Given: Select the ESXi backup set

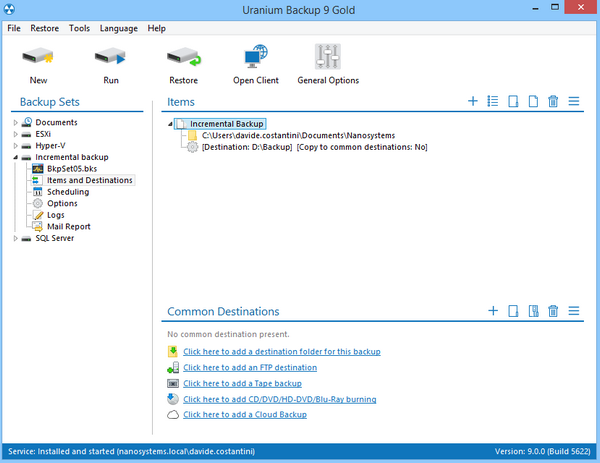Looking at the screenshot, I should (43, 134).
